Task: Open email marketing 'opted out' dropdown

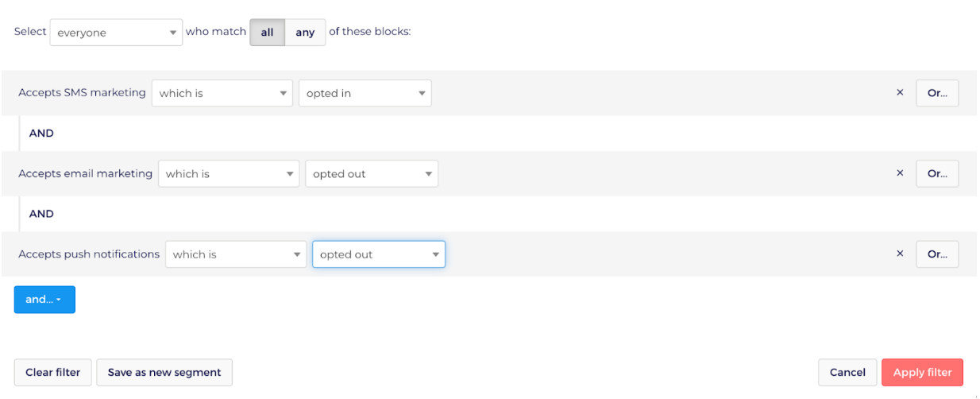Action: (372, 173)
